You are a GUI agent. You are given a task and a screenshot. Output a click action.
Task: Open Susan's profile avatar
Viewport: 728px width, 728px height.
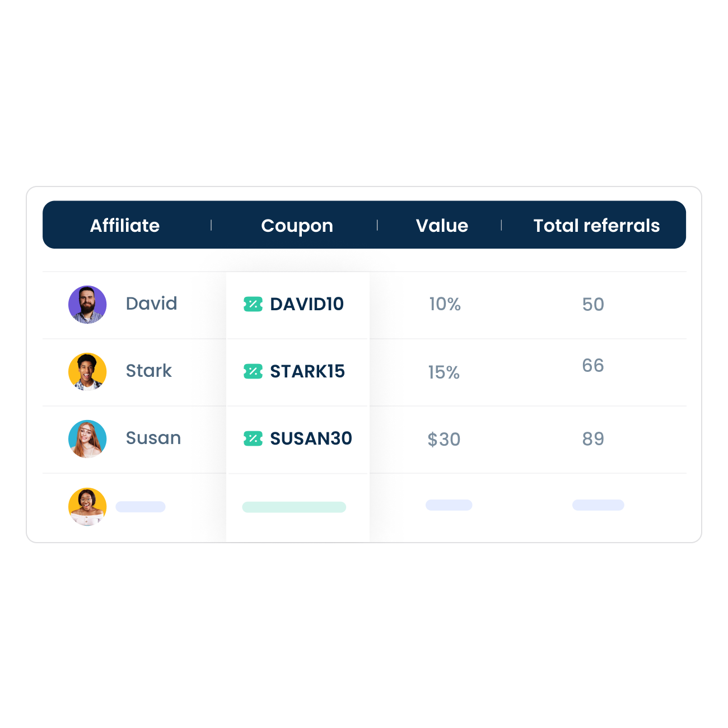pyautogui.click(x=87, y=439)
